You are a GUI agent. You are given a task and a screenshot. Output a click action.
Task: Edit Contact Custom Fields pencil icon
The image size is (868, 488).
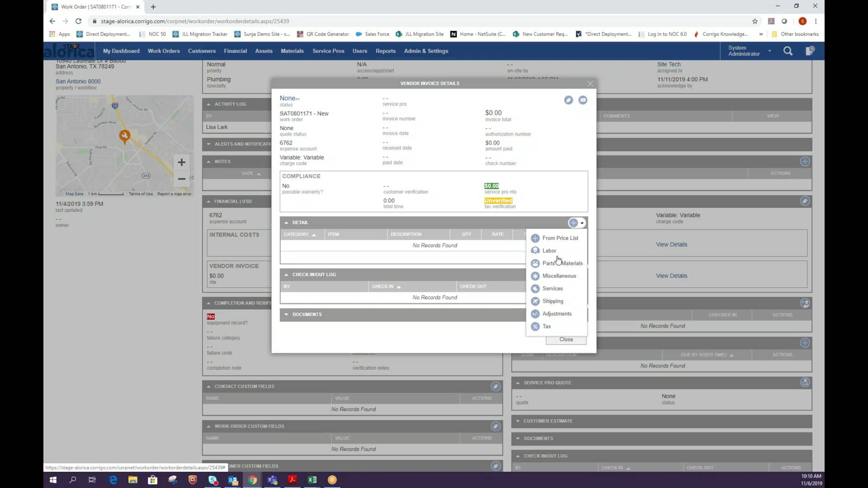click(x=495, y=387)
